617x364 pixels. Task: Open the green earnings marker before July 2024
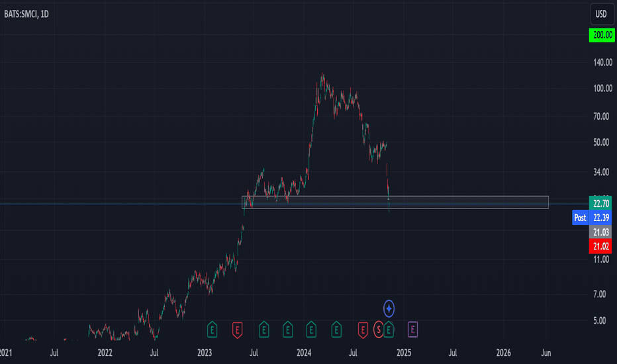[x=336, y=330]
